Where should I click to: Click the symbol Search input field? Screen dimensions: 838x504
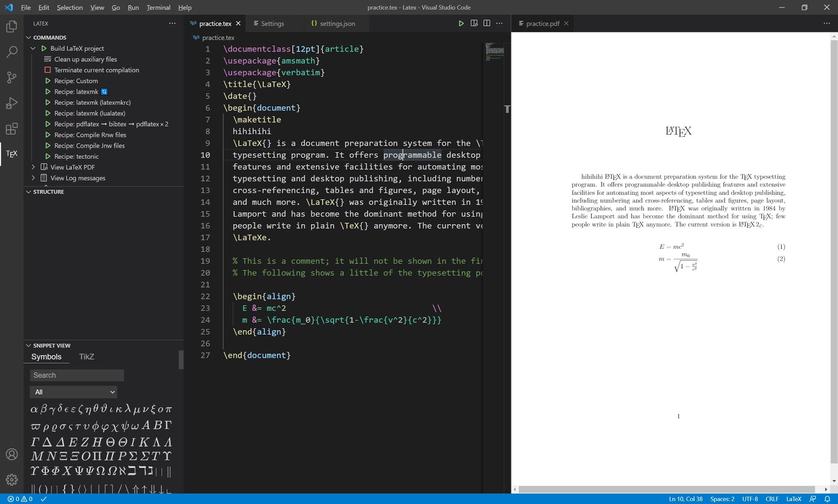click(77, 375)
